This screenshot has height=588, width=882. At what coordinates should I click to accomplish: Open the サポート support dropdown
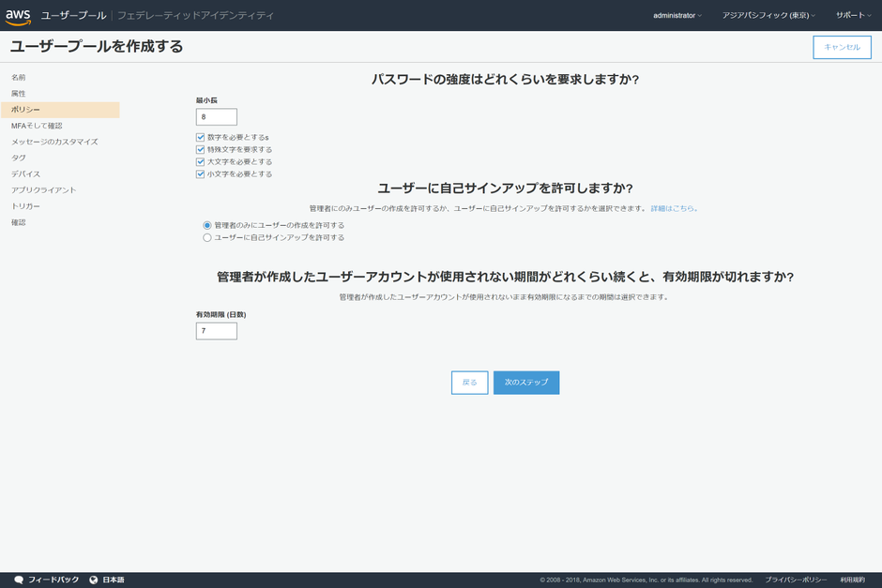point(853,15)
